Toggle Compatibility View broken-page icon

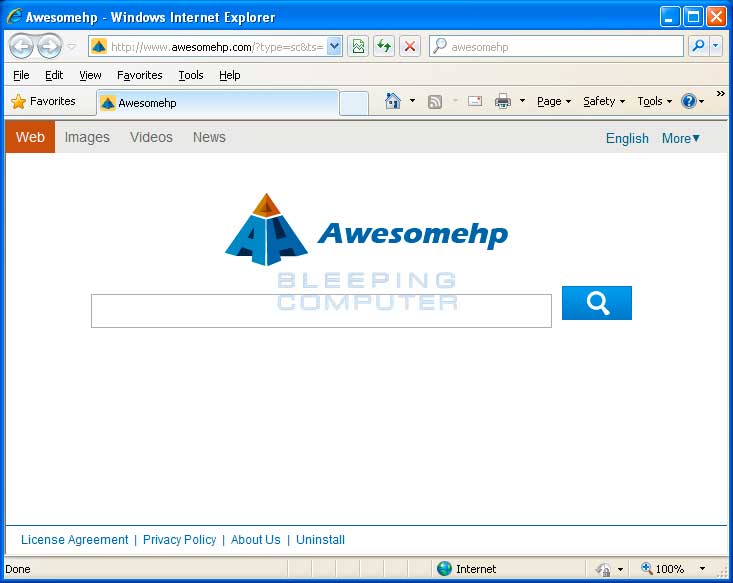click(358, 46)
